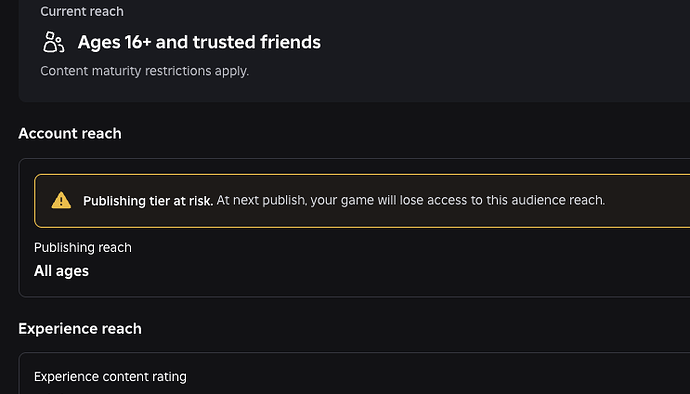Click the lose access to audience reach message
The height and width of the screenshot is (394, 690).
coord(411,200)
